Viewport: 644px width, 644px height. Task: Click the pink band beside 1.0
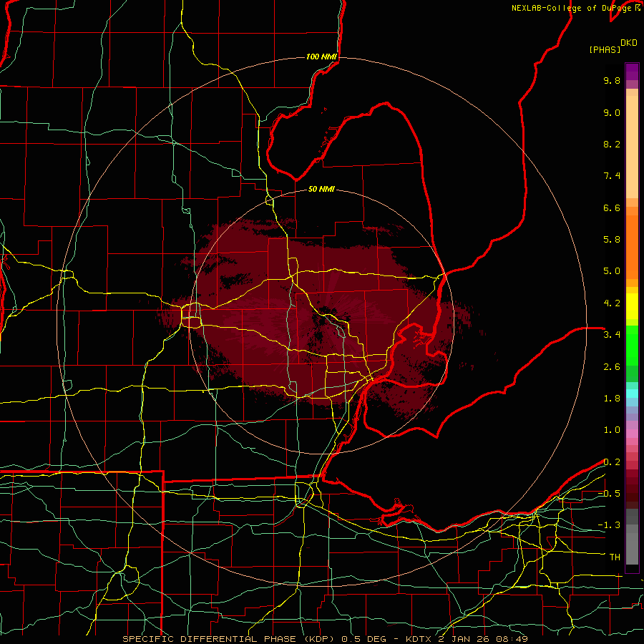coord(632,434)
